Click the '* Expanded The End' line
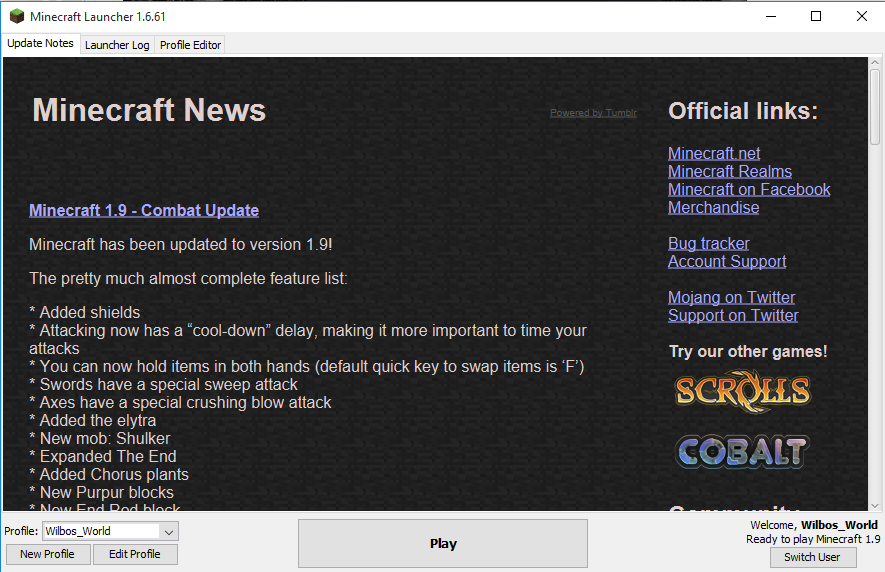Screen dimensions: 885x572 point(103,456)
